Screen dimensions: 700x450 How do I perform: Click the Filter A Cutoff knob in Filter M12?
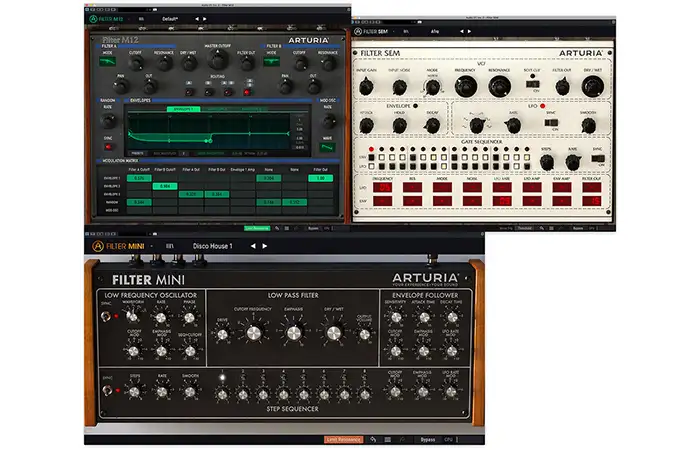click(136, 63)
